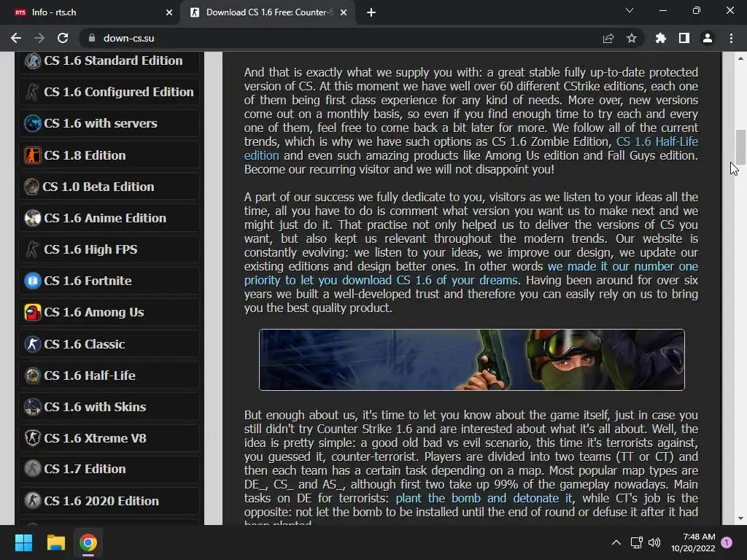Viewport: 747px width, 560px height.
Task: Open CS 1.6 Standard Edition page
Action: tap(113, 61)
